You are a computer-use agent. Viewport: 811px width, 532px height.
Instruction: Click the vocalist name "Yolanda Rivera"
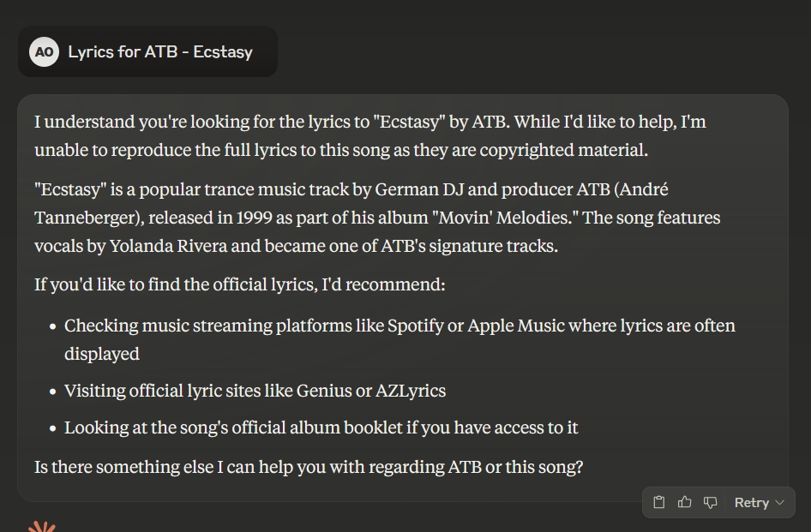(x=169, y=246)
